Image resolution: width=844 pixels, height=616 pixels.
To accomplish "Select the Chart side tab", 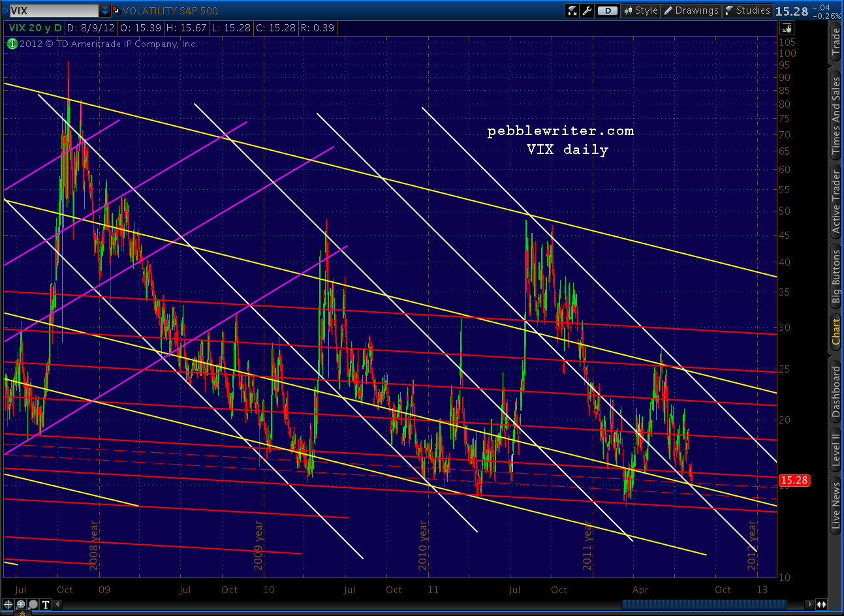I will (x=836, y=331).
